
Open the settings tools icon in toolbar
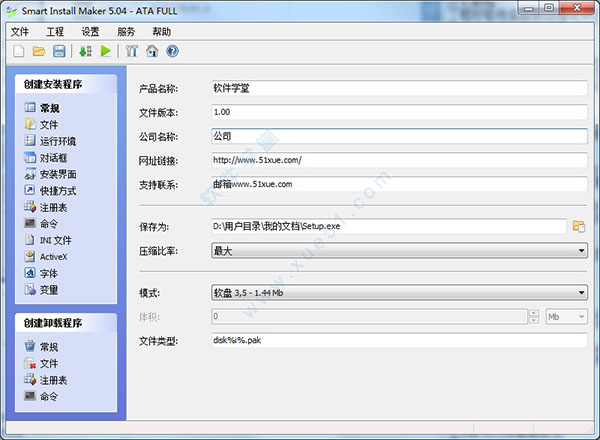click(x=132, y=51)
